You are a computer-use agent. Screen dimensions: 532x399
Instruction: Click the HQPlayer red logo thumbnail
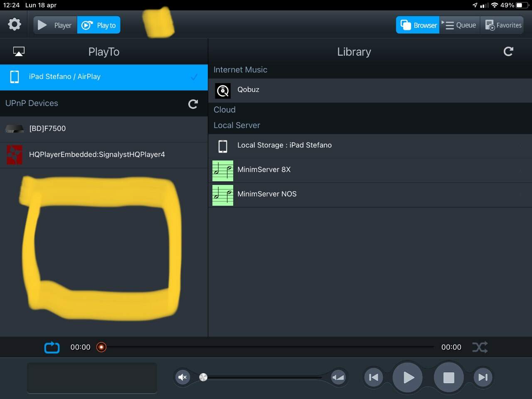15,155
